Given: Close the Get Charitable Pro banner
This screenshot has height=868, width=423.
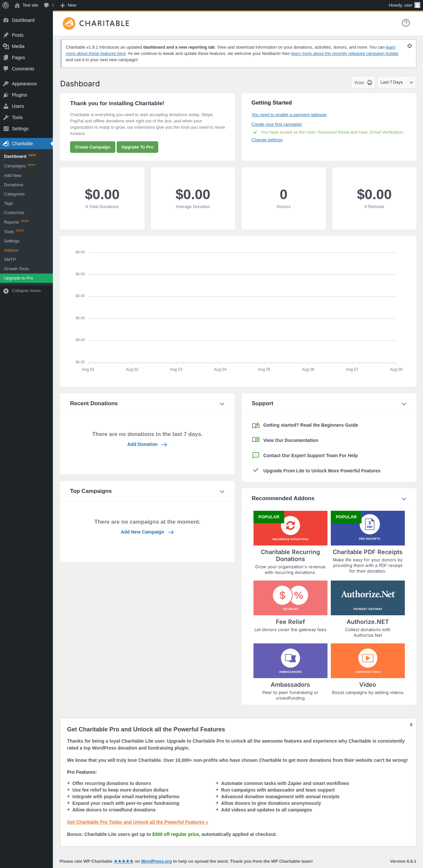Looking at the screenshot, I should coord(411,724).
